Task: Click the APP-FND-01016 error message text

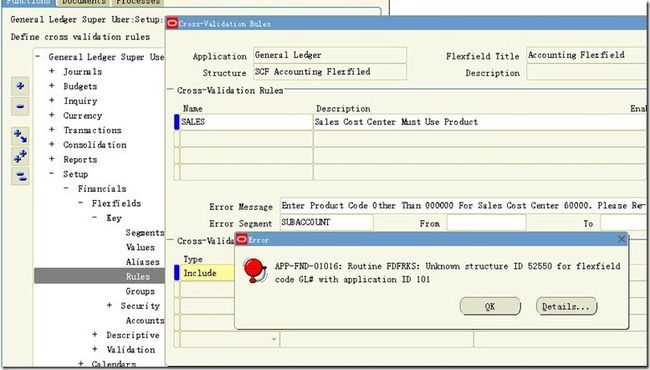Action: tap(447, 272)
